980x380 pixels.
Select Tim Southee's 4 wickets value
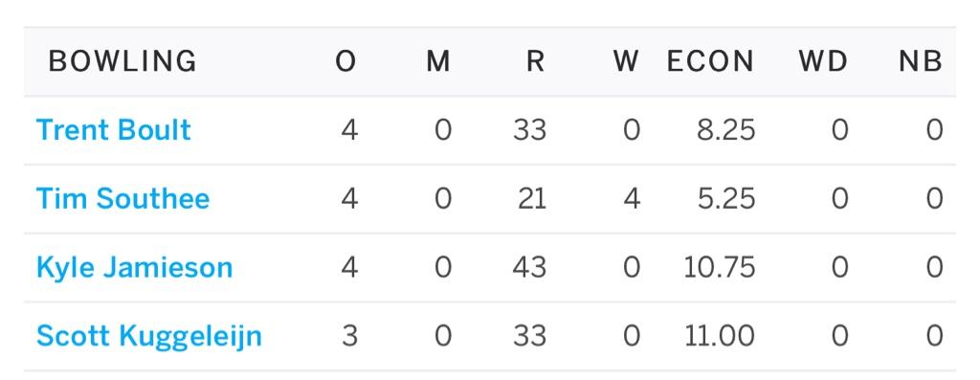point(632,199)
